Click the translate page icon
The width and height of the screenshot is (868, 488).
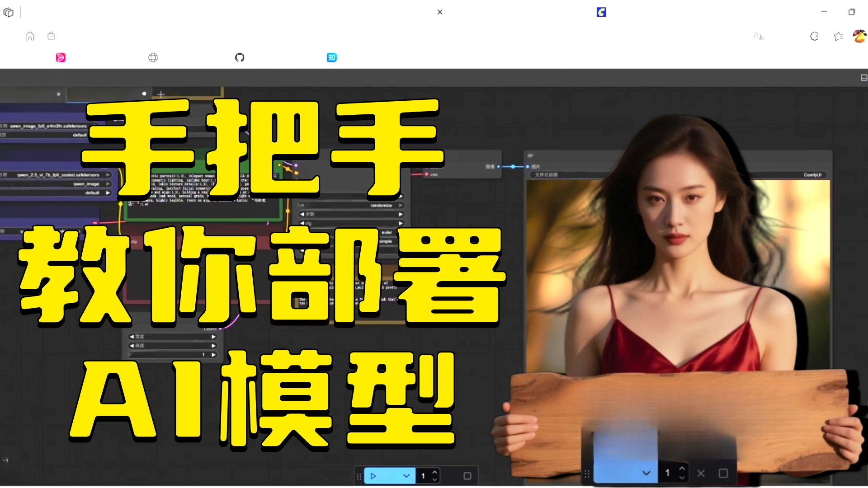click(759, 36)
